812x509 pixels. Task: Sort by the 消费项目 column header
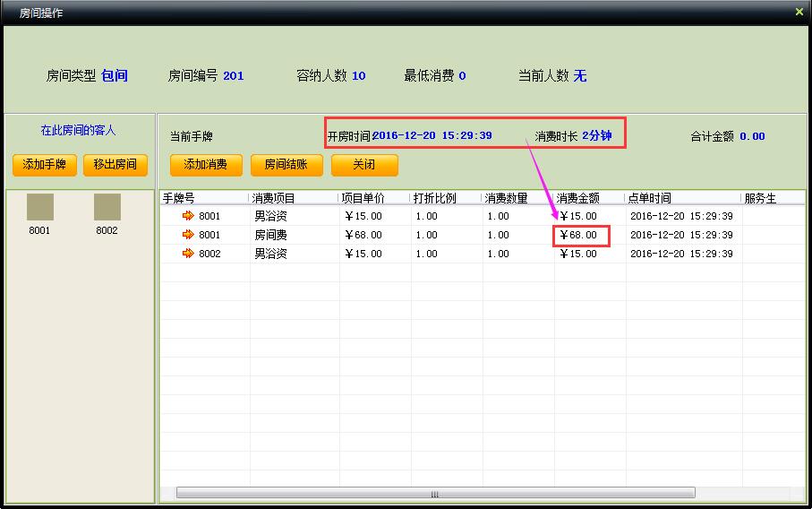pos(294,198)
